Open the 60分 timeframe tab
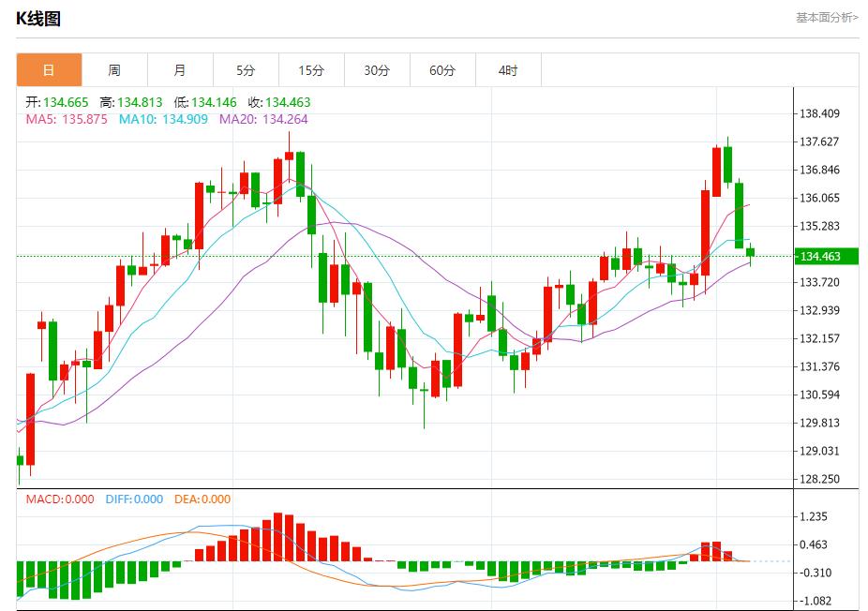Viewport: 868px width, 611px height. (442, 70)
